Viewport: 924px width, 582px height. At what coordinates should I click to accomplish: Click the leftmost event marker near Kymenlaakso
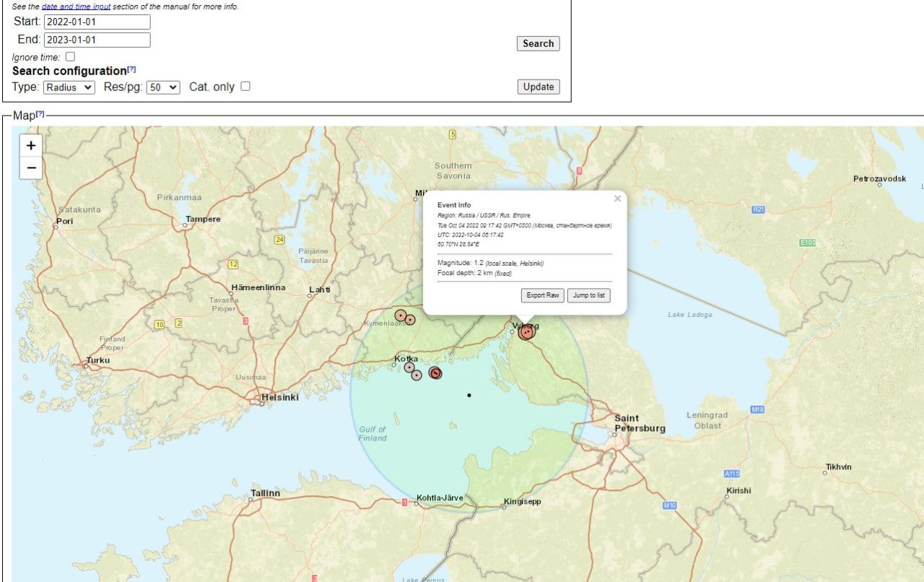(400, 315)
